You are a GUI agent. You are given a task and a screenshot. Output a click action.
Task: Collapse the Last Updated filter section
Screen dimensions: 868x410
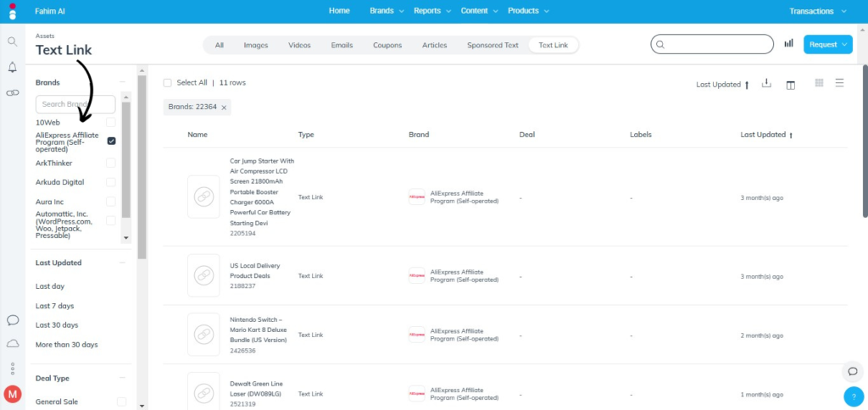(122, 263)
